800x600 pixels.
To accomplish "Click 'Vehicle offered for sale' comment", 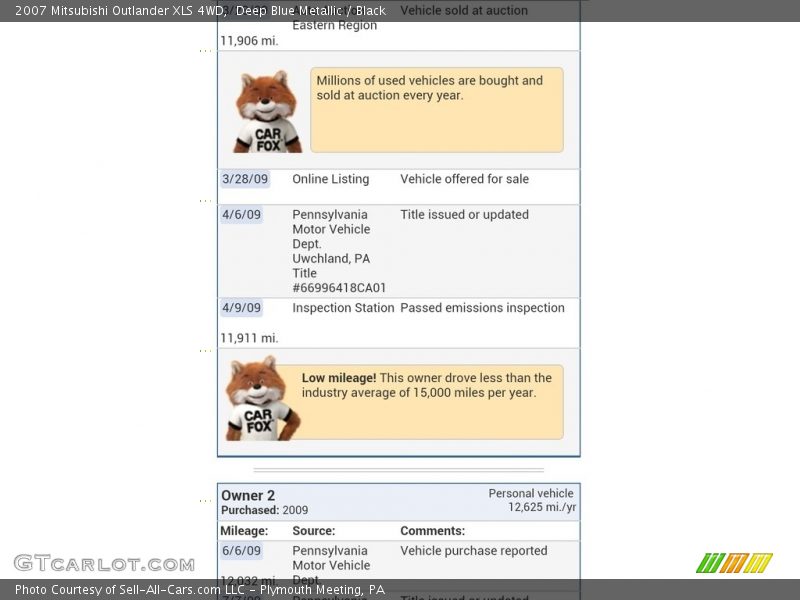I will pyautogui.click(x=464, y=179).
